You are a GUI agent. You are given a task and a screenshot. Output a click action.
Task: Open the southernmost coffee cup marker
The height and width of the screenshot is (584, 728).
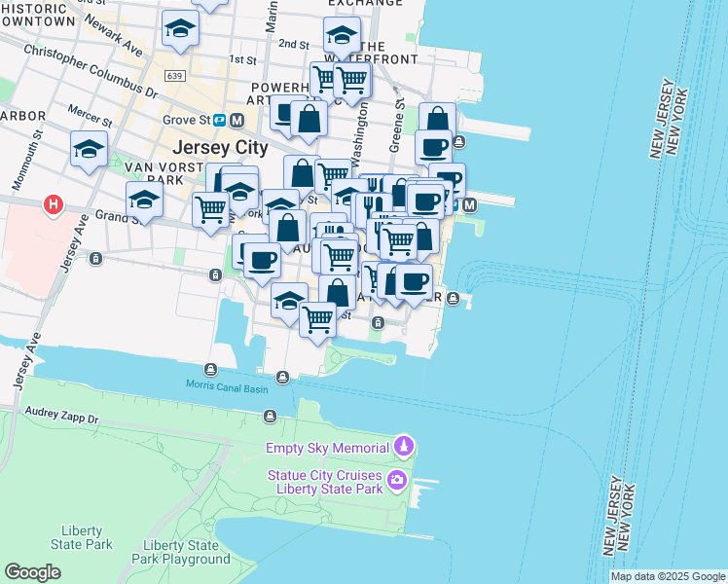pyautogui.click(x=415, y=283)
